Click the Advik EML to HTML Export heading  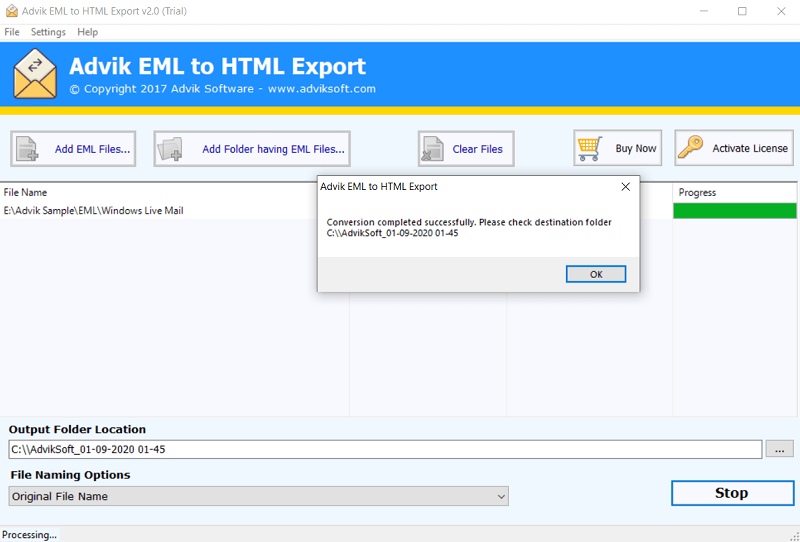pyautogui.click(x=217, y=66)
